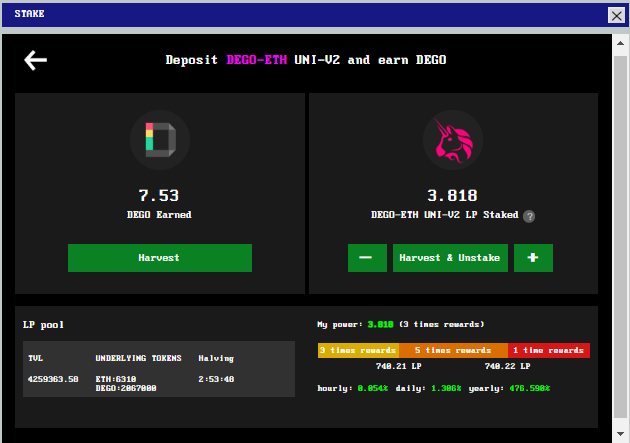Viewport: 630px width, 443px height.
Task: Click the TVL column header
Action: [35, 358]
